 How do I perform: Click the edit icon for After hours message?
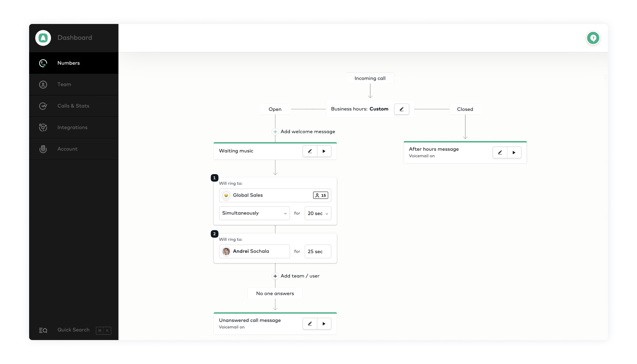(500, 152)
